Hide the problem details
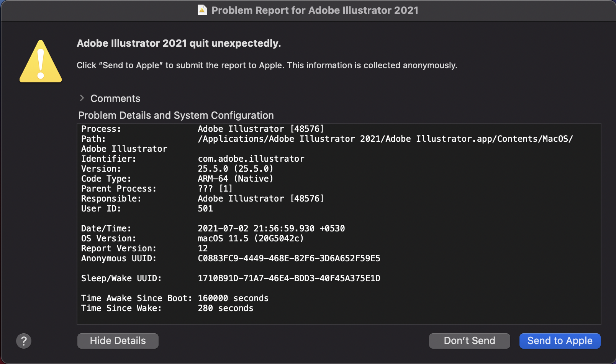 118,341
